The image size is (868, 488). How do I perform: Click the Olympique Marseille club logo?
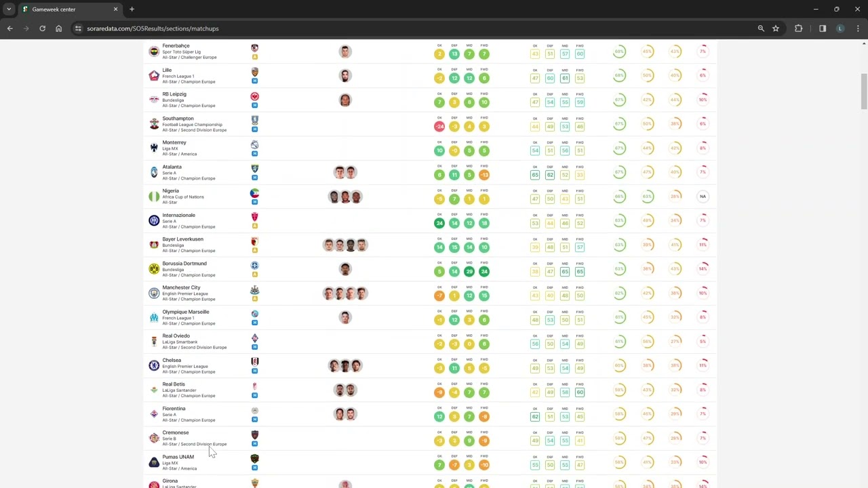click(154, 317)
